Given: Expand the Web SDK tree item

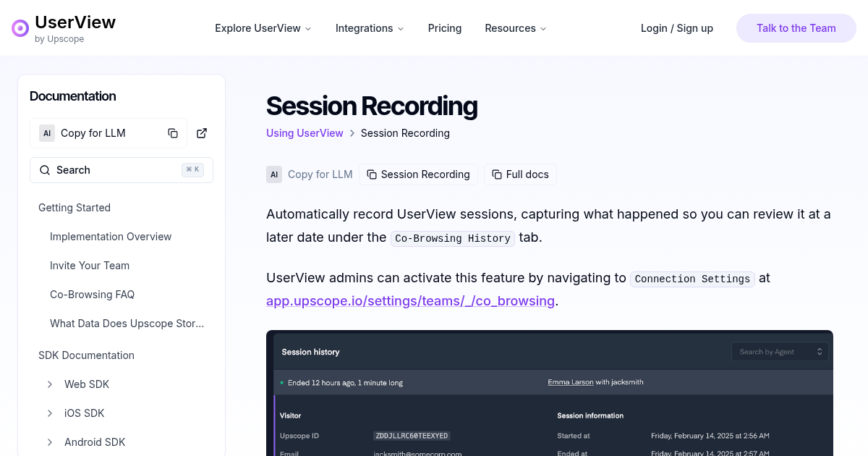Looking at the screenshot, I should [x=50, y=384].
